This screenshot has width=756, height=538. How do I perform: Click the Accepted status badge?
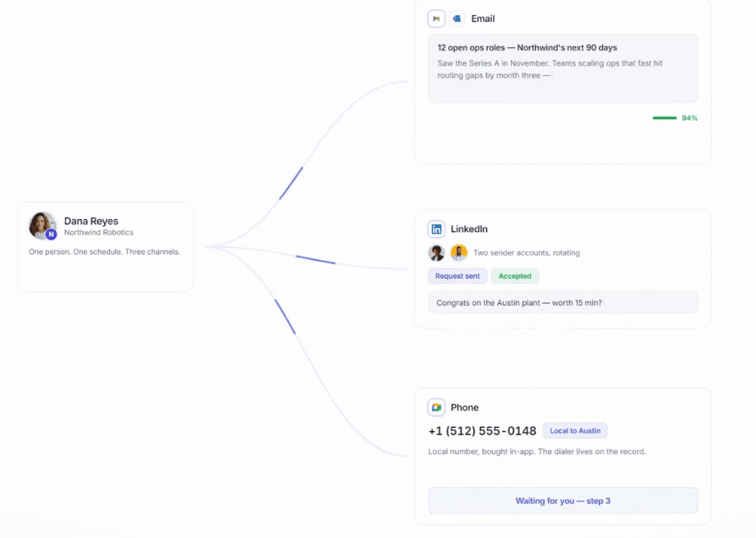515,276
